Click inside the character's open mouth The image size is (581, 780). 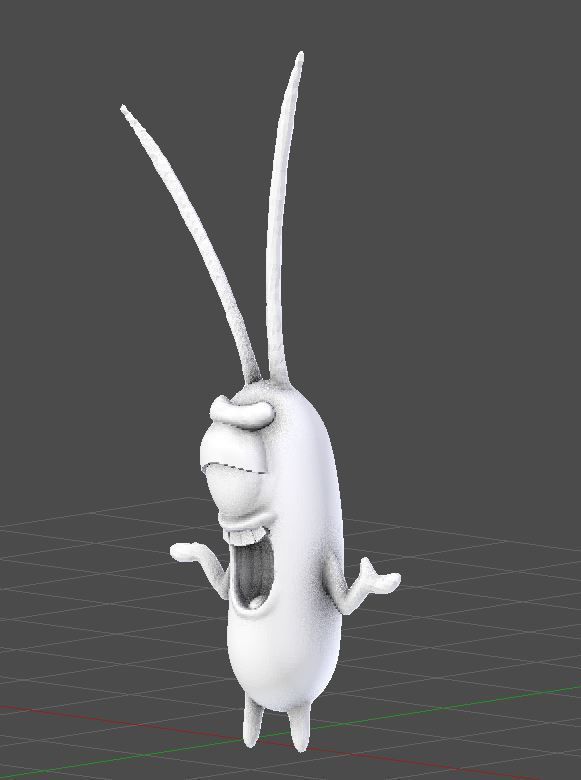(x=254, y=572)
